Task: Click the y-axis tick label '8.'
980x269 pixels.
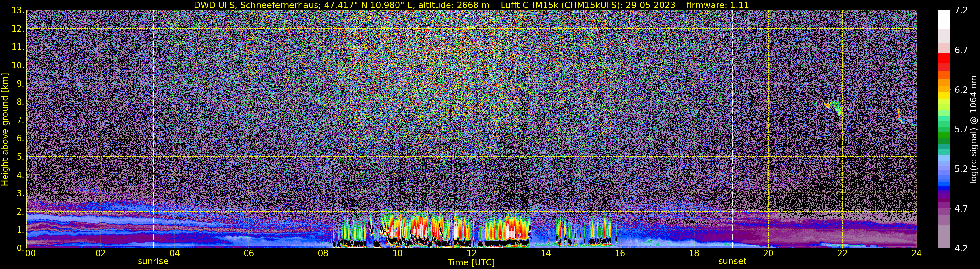Action: (20, 102)
